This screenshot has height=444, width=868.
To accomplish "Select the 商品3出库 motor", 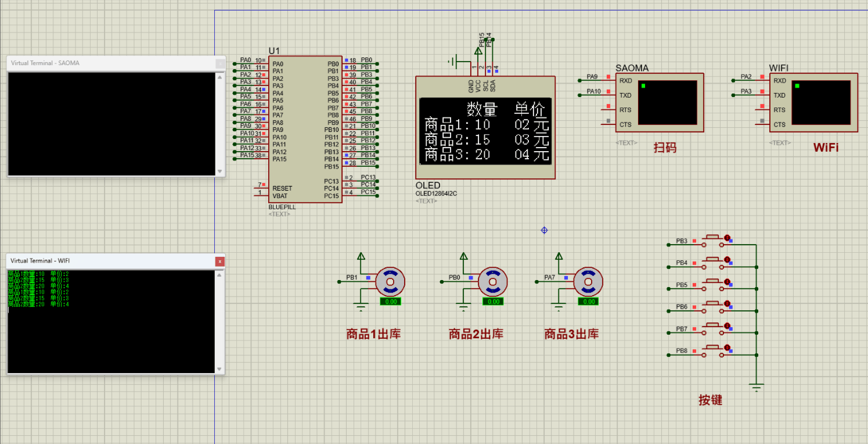I will [x=588, y=282].
